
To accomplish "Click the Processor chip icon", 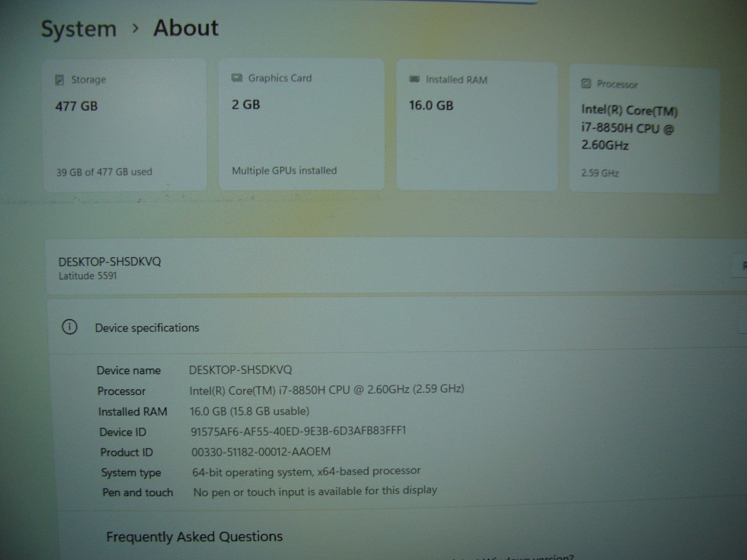I will pos(586,84).
